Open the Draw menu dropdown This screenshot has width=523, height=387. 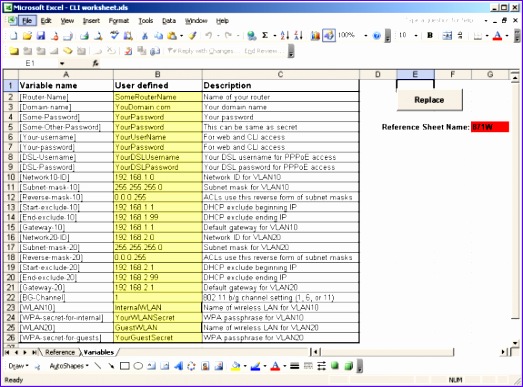(18, 366)
